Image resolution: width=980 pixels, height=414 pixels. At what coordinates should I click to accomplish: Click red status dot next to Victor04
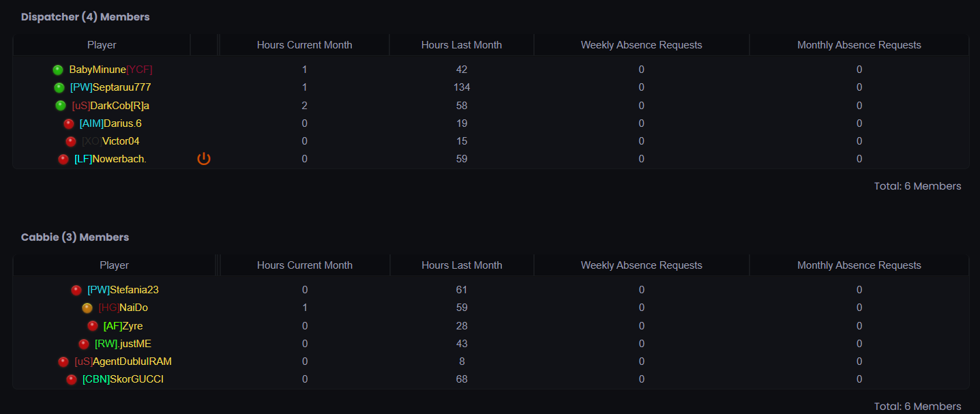tap(71, 141)
